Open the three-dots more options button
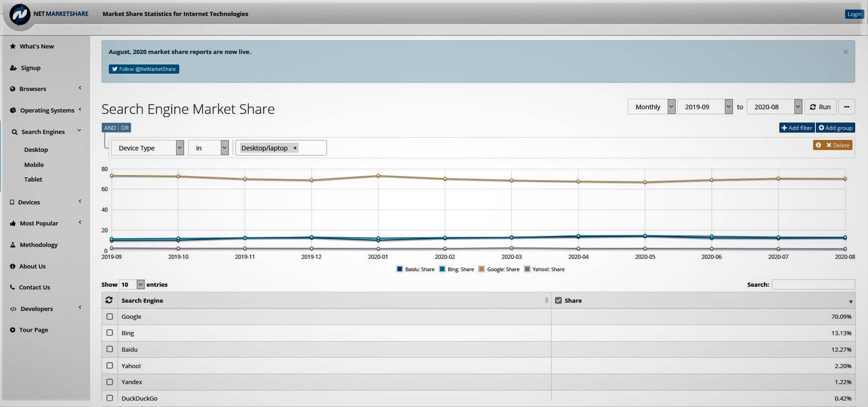Screen dimensions: 868x407 [x=847, y=107]
